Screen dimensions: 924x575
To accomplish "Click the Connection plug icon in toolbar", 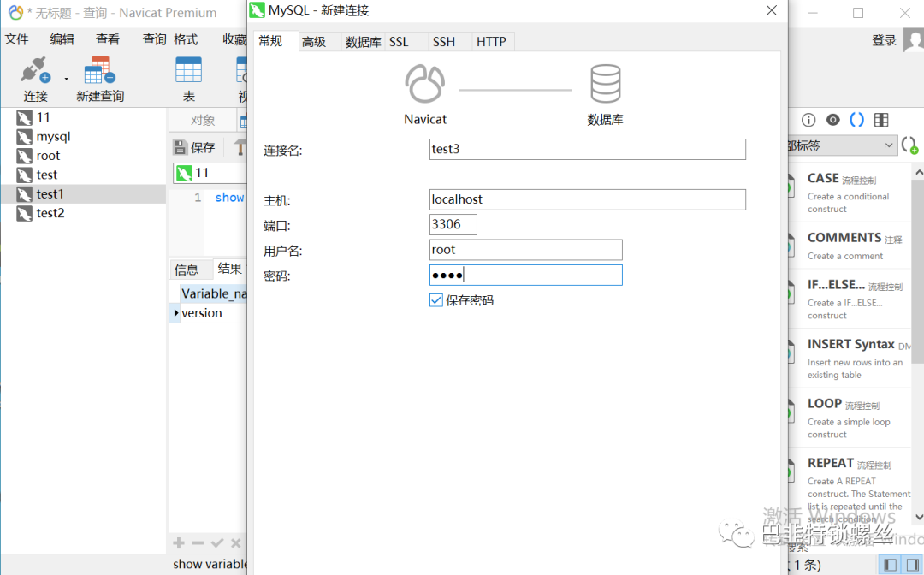I will [x=34, y=70].
